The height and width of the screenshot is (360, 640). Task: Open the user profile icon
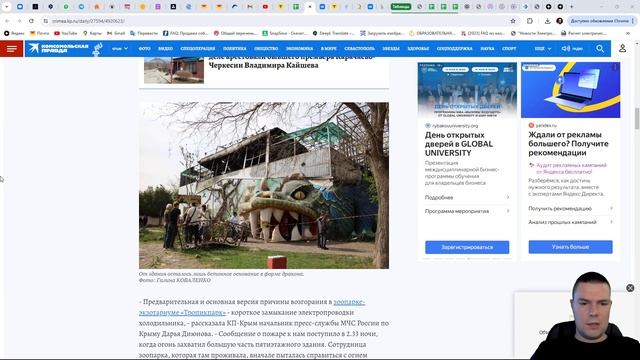coord(622,49)
